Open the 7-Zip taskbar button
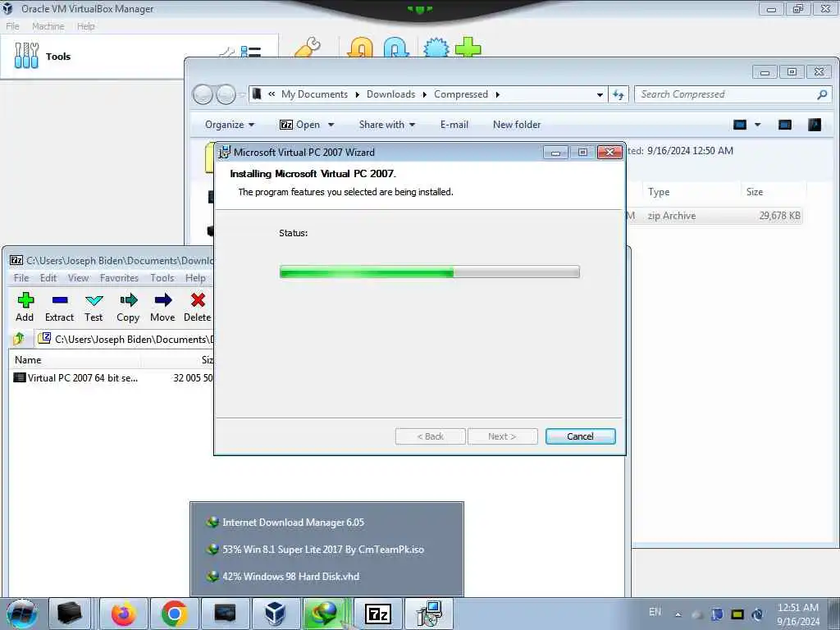Image resolution: width=840 pixels, height=630 pixels. 377,614
